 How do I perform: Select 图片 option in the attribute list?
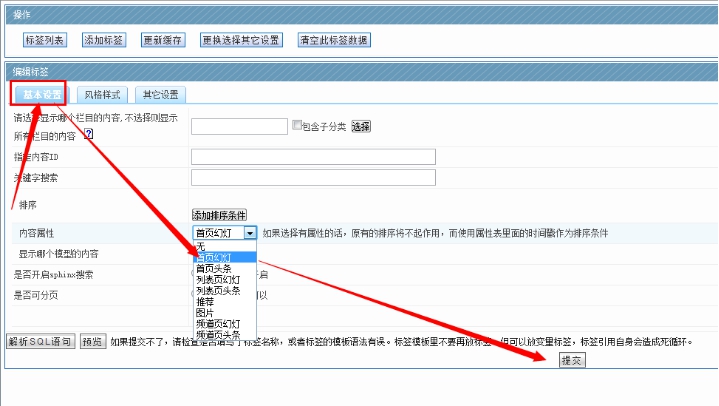204,312
